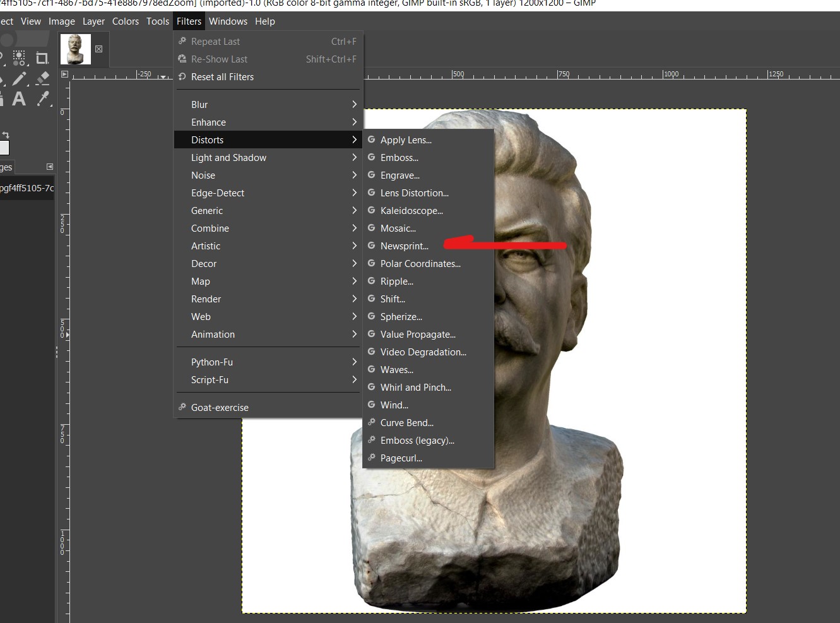Swap foreground and background colors arrow
This screenshot has height=623, width=840.
(x=6, y=134)
